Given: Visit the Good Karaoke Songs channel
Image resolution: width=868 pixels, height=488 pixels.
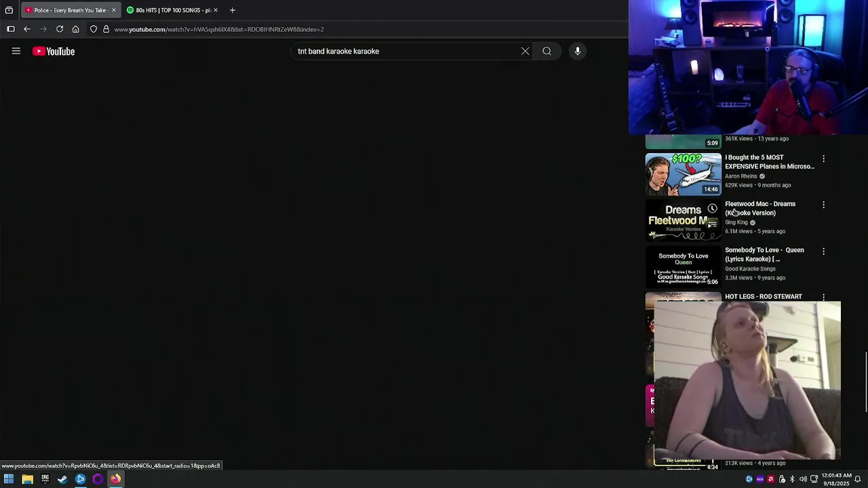Looking at the screenshot, I should (x=750, y=269).
